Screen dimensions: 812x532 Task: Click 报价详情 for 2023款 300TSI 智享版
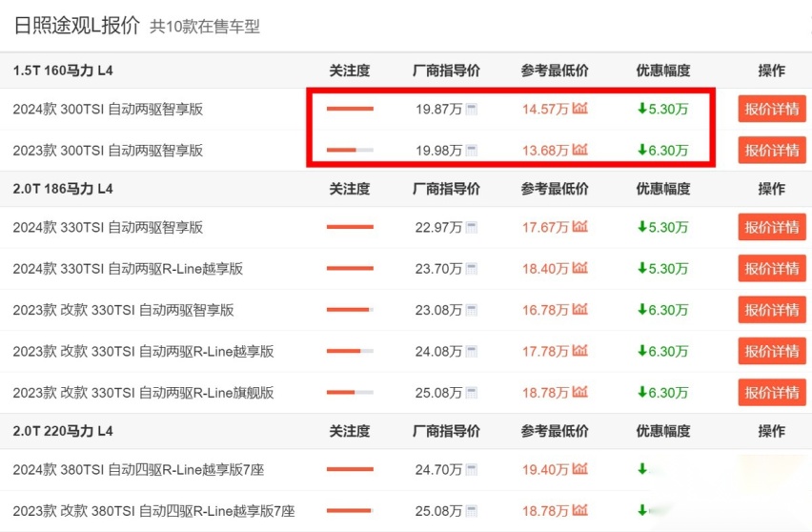(772, 151)
